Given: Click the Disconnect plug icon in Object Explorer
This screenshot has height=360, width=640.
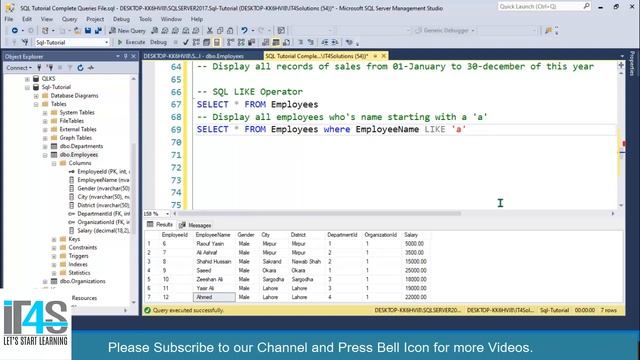Looking at the screenshot, I should click(x=50, y=68).
